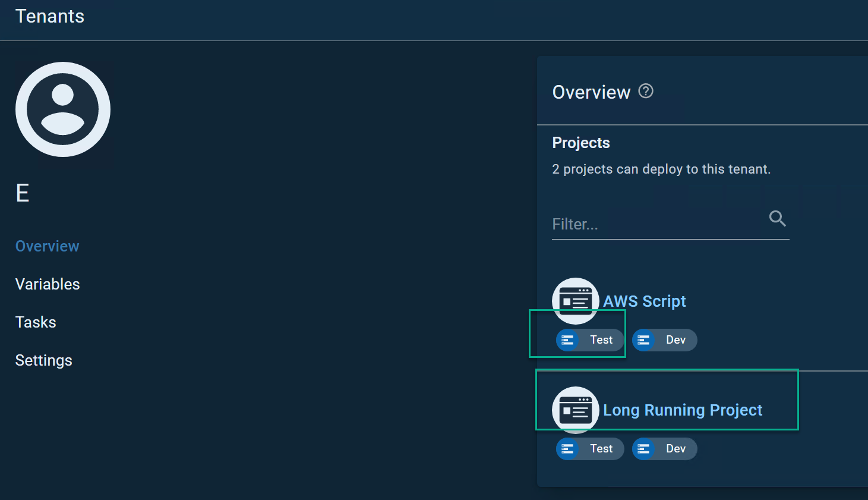Click the magnifier icon in the project filter
The height and width of the screenshot is (500, 868).
coord(777,219)
